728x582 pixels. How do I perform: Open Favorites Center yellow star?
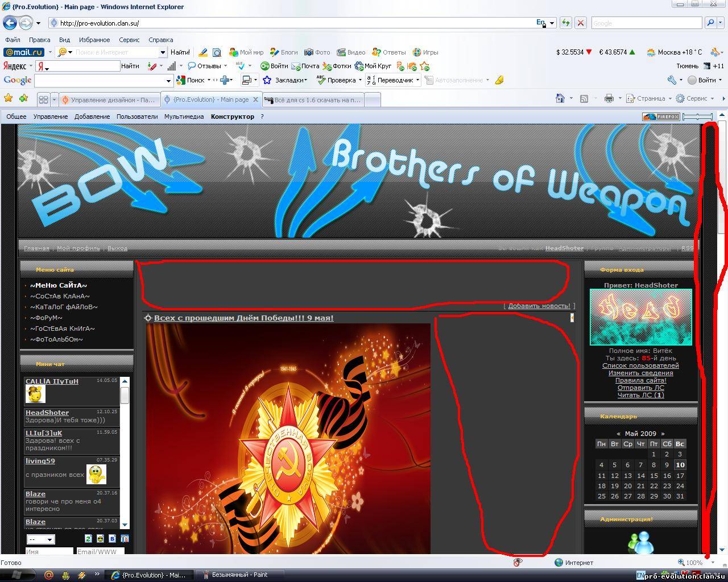[x=8, y=98]
